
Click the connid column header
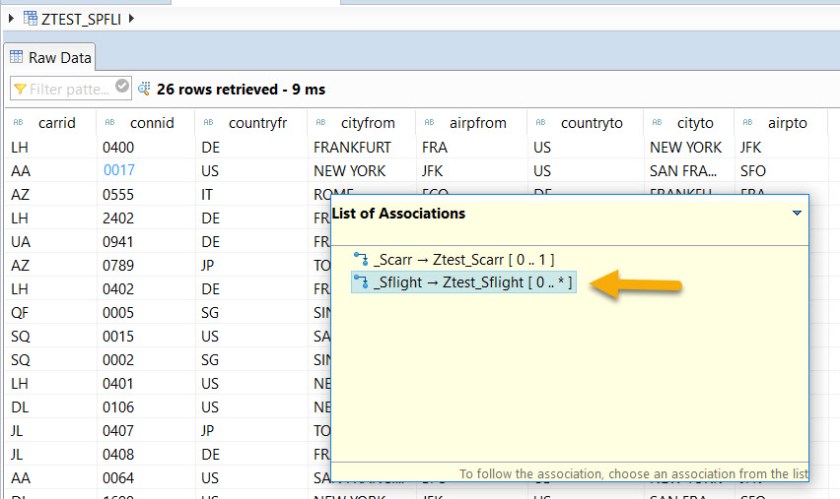coord(151,123)
